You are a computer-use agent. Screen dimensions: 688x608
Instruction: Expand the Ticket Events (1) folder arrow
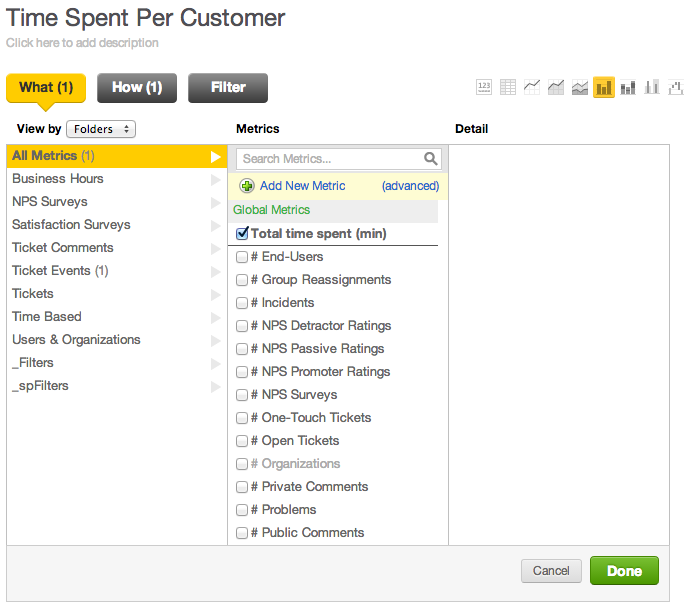[x=215, y=272]
